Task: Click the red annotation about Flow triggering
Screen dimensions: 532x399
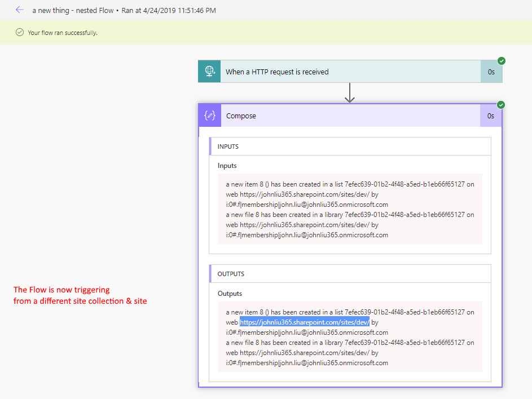Action: 80,295
